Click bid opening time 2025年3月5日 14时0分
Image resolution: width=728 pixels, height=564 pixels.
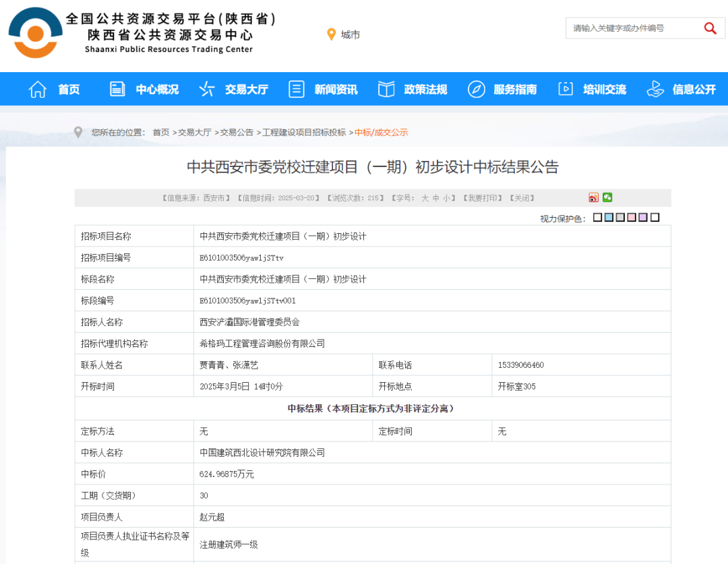[x=241, y=386]
